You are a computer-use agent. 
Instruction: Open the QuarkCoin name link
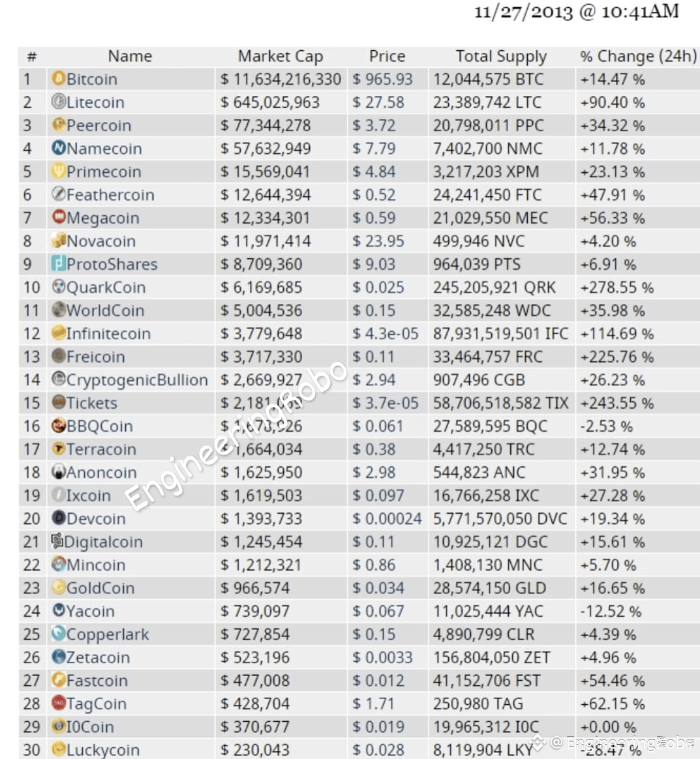106,288
